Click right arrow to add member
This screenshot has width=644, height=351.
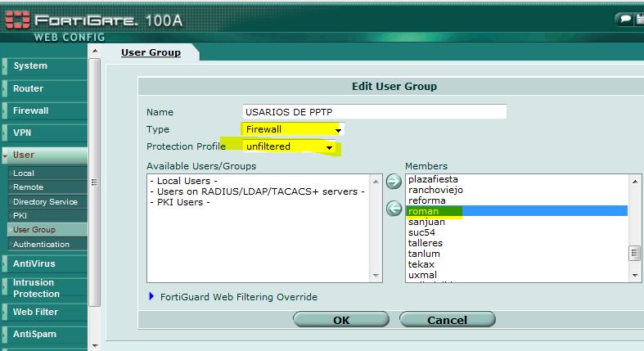[x=394, y=182]
